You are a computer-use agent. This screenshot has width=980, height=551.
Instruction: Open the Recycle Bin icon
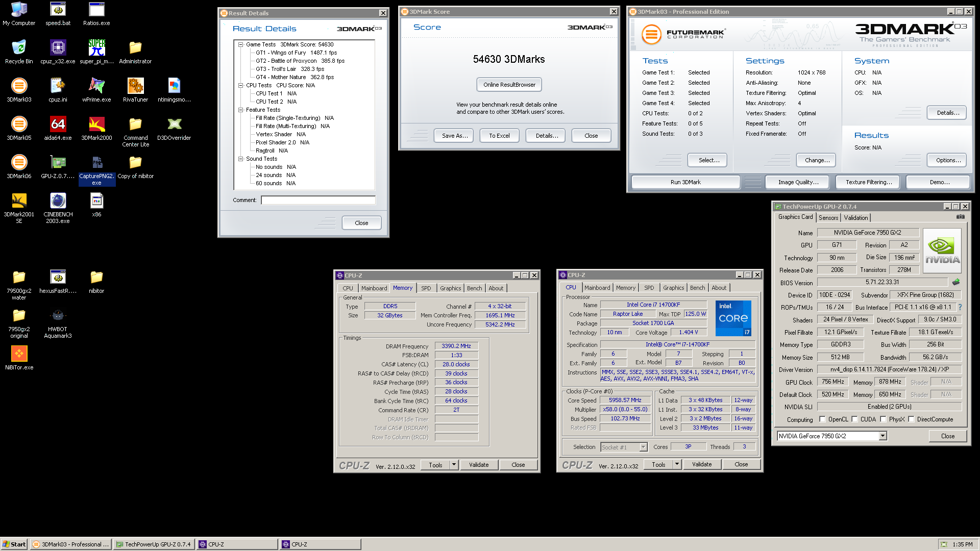[19, 52]
